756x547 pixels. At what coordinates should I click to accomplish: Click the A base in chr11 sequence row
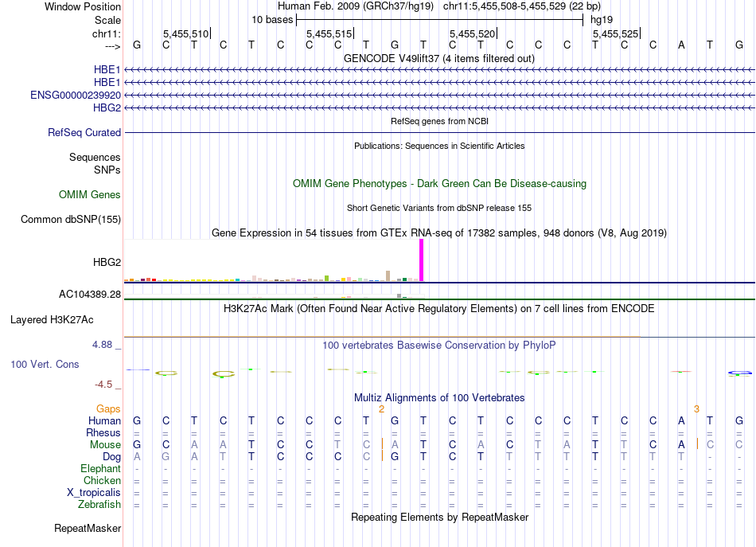681,45
